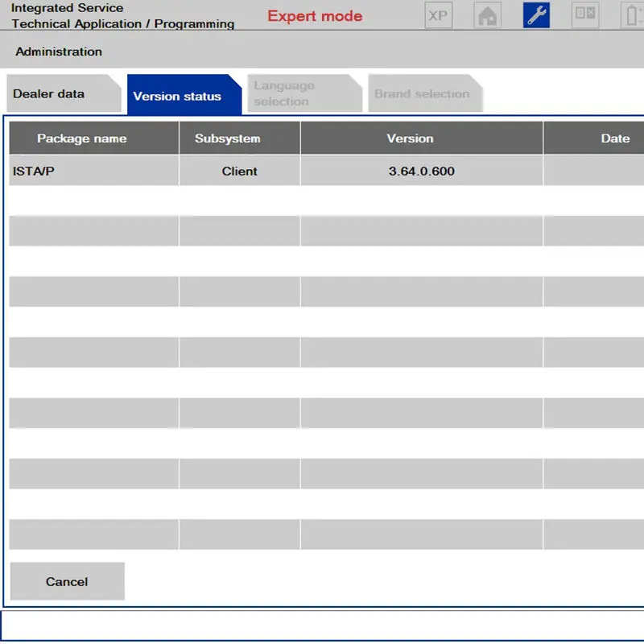Open the Brand selection tab
The width and height of the screenshot is (644, 644).
425,93
